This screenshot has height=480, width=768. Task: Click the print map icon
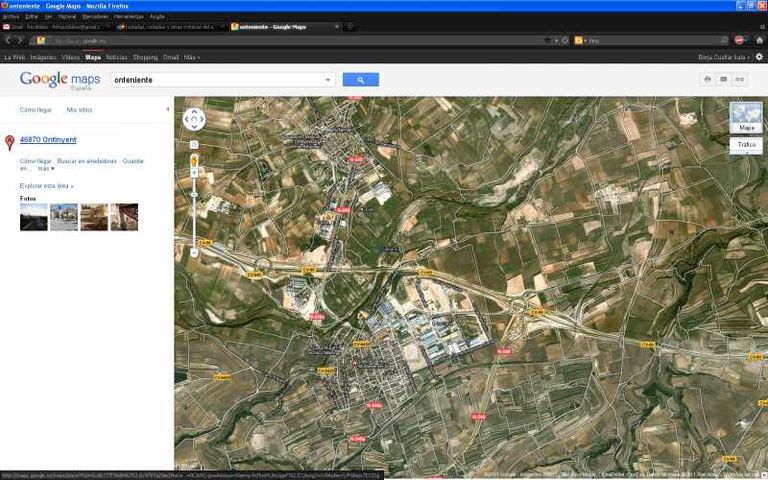click(x=707, y=79)
